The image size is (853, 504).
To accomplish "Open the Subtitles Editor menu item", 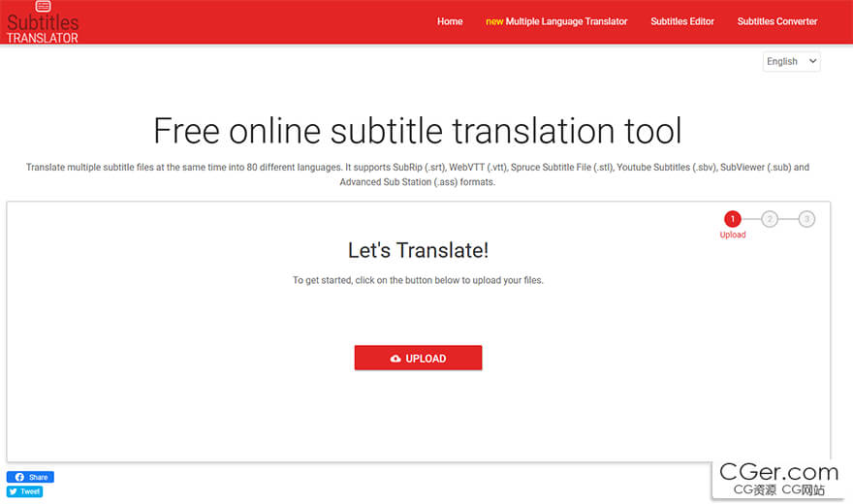I will [682, 21].
